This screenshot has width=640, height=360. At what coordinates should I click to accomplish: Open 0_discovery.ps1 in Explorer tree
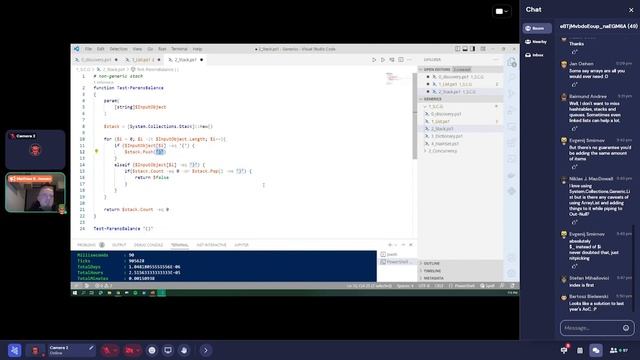tap(460, 114)
